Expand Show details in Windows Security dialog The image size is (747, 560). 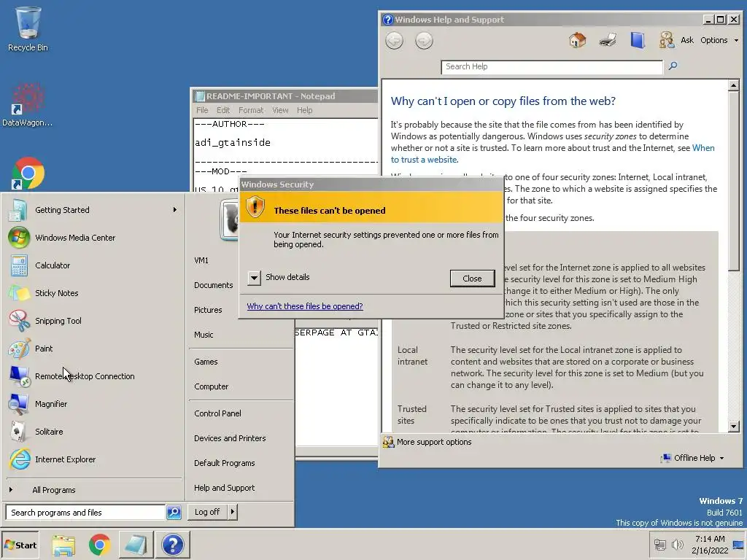pos(255,278)
